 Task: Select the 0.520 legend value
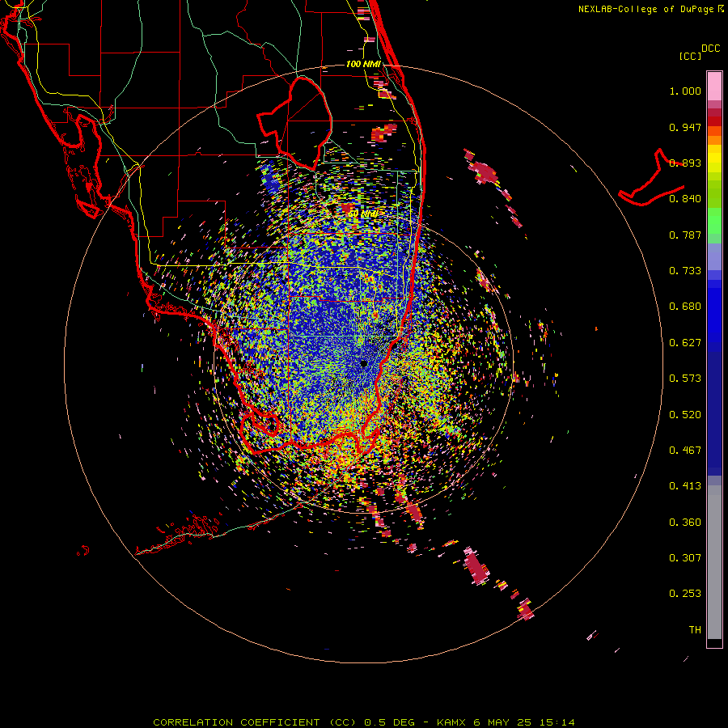[x=685, y=415]
